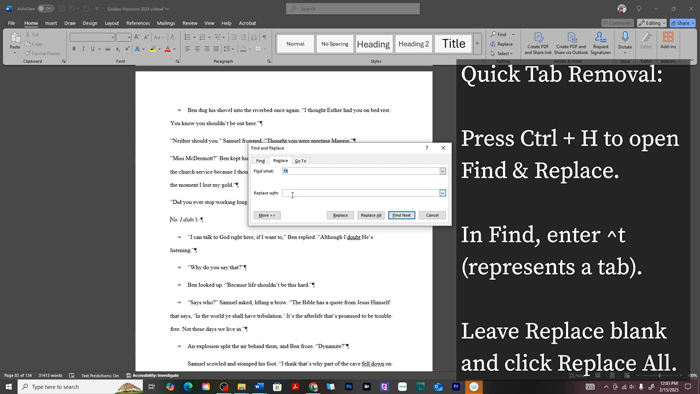Open Text Effects color button
Screen dimensions: 700x394
tap(138, 49)
